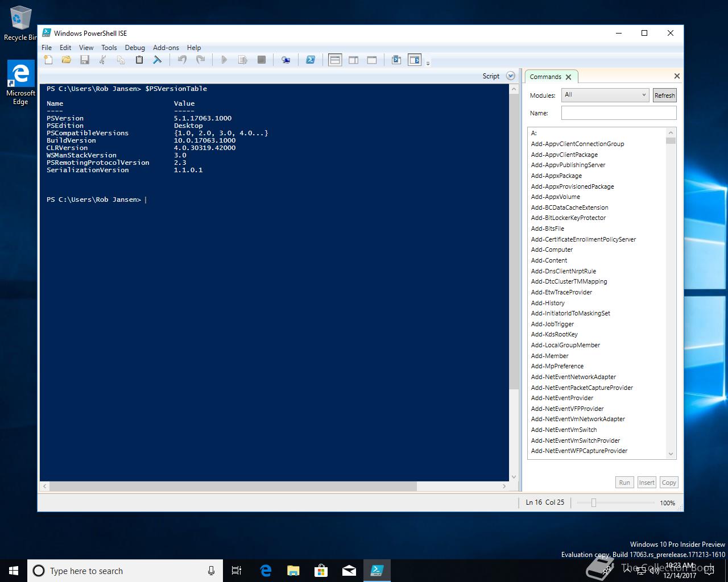Launch Microsoft Edge from the taskbar
Image resolution: width=728 pixels, height=582 pixels.
pyautogui.click(x=266, y=571)
